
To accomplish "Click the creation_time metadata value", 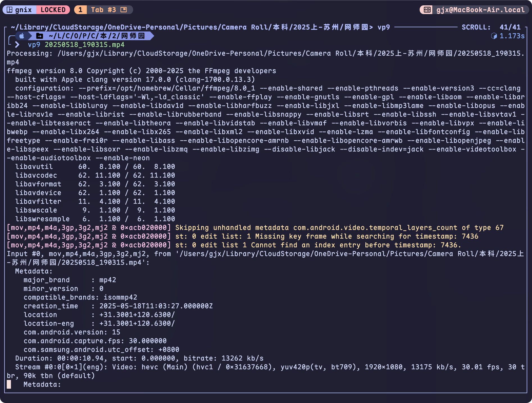I will [156, 306].
